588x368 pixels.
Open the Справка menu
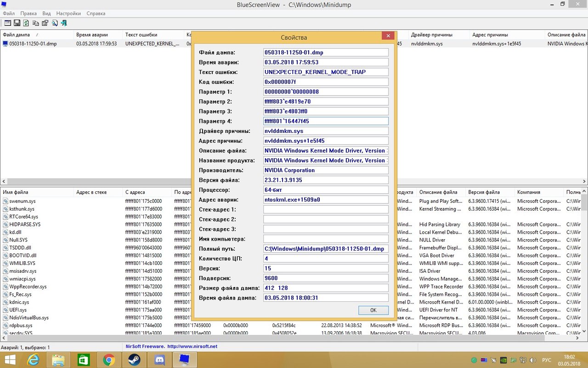[96, 13]
